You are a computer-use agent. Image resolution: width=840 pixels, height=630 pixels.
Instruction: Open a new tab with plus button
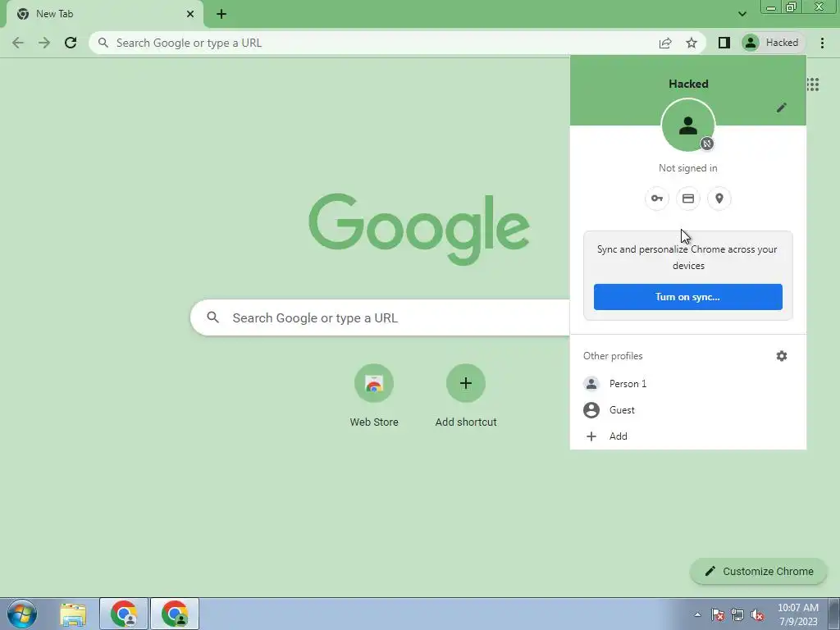click(221, 14)
